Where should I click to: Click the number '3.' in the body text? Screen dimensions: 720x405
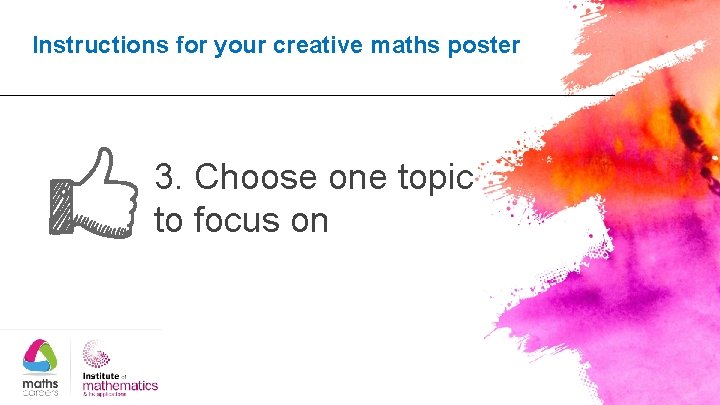click(x=168, y=176)
